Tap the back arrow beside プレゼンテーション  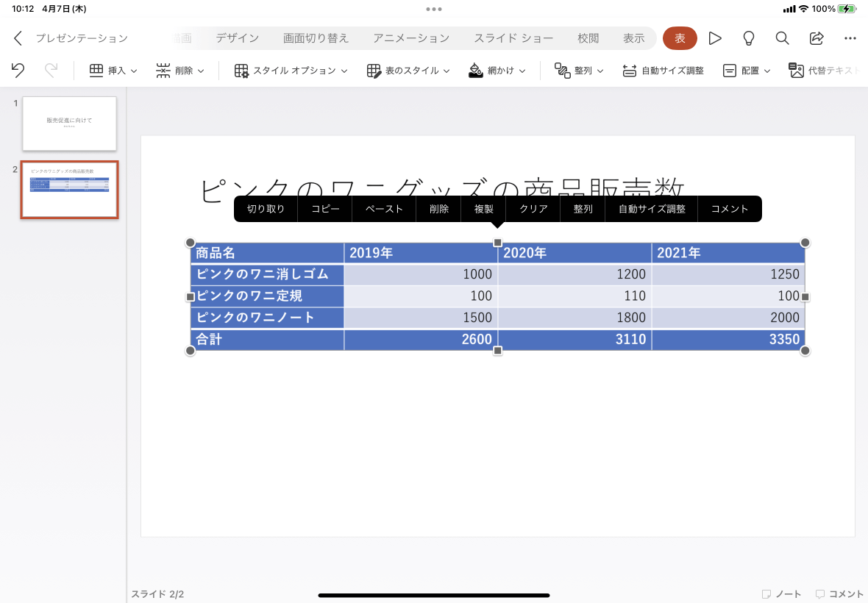(x=18, y=38)
